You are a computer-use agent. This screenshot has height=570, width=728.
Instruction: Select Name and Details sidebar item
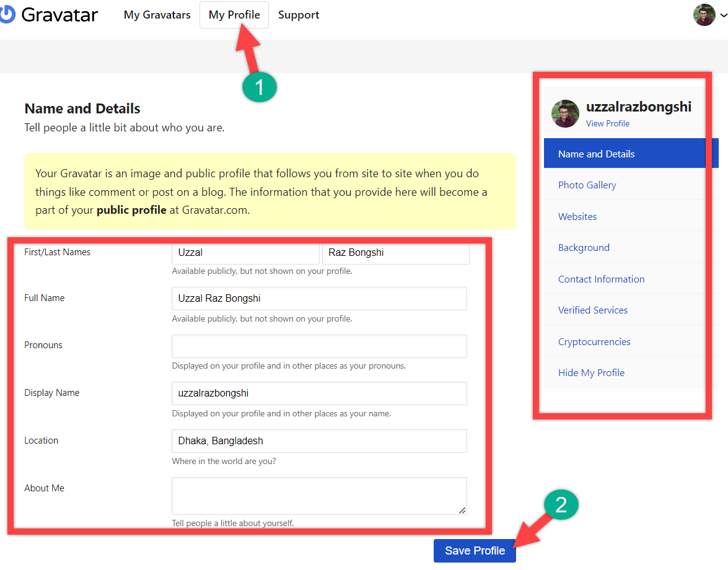click(631, 154)
